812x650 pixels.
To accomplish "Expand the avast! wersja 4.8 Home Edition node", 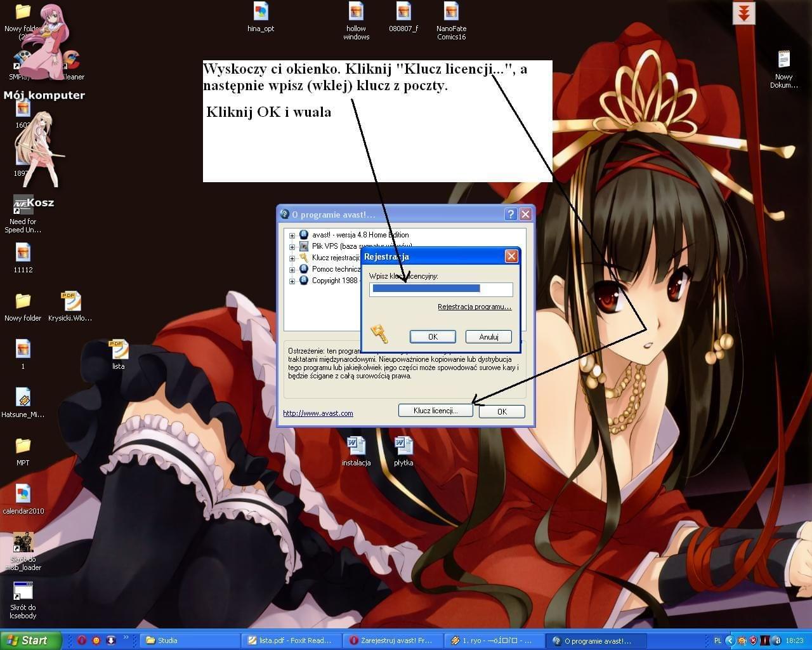I will pyautogui.click(x=292, y=235).
